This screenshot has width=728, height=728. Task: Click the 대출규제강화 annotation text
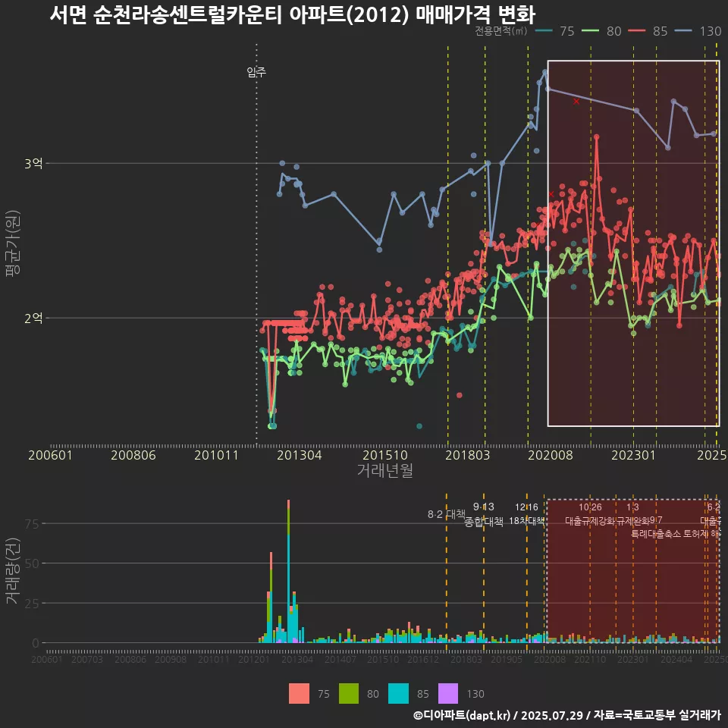[590, 521]
